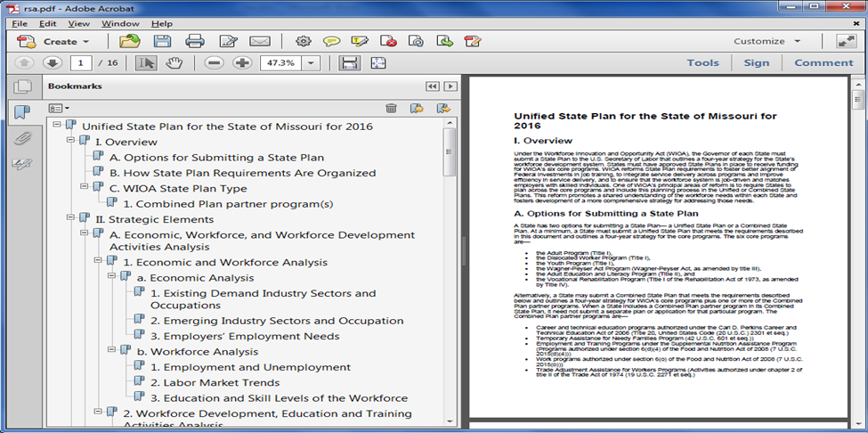Open the zoom percentage dropdown

(x=311, y=63)
